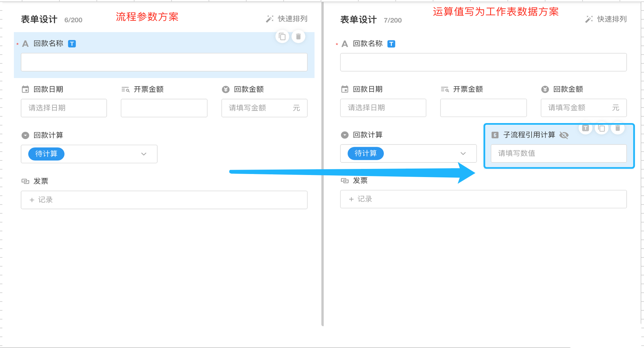Click the left 回款名称 text input box
This screenshot has width=644, height=348.
pyautogui.click(x=164, y=62)
